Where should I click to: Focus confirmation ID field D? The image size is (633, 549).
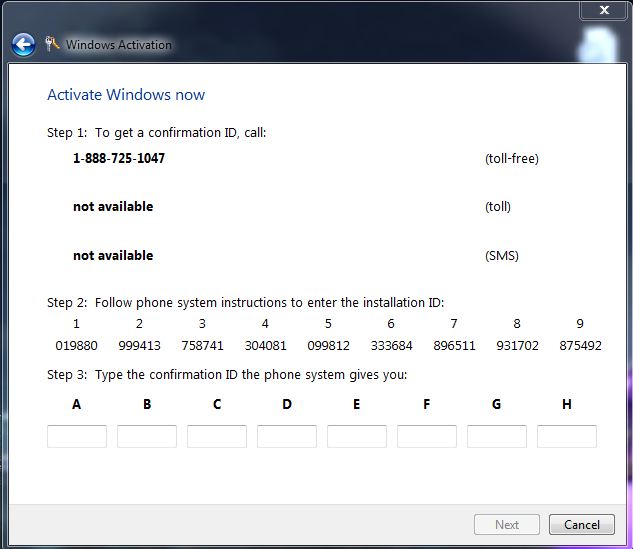(287, 436)
